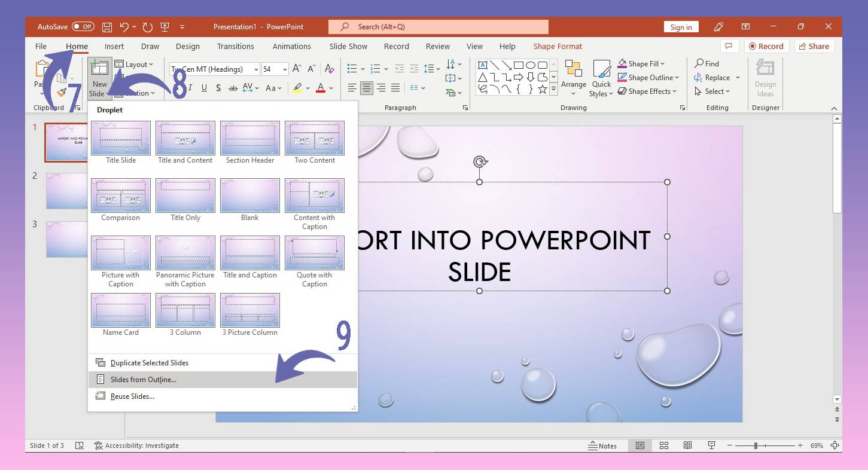Open the Shape Format tab
Viewport: 868px width, 470px height.
(x=558, y=46)
